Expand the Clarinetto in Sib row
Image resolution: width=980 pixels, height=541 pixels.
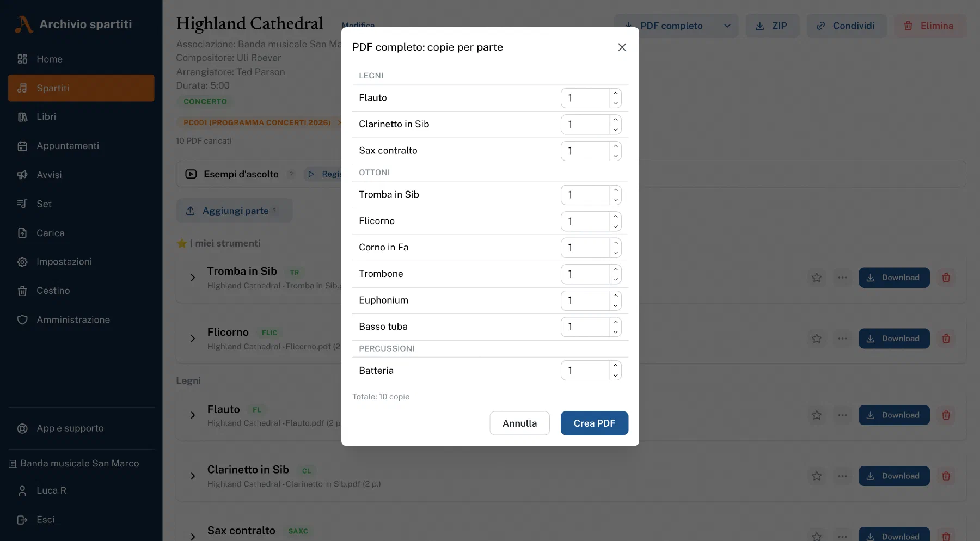pyautogui.click(x=192, y=476)
